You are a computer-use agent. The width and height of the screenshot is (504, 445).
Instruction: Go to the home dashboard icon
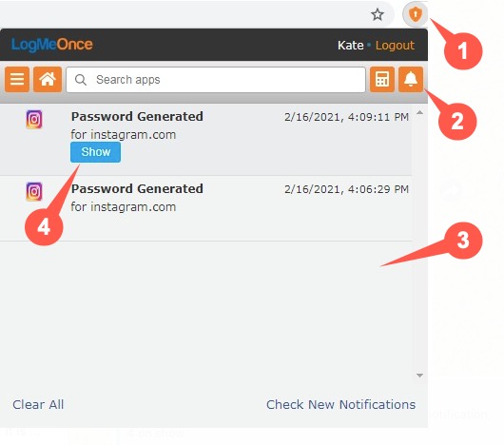pos(48,79)
